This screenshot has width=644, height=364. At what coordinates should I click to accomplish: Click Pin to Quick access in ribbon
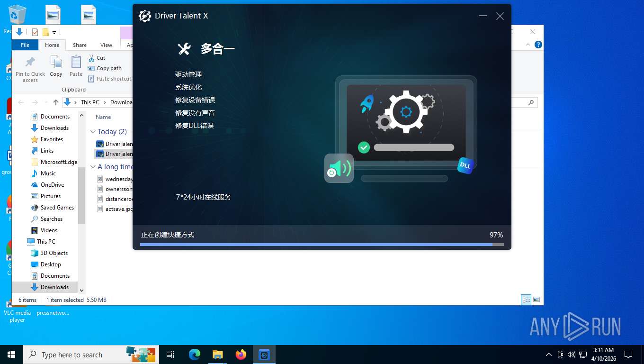coord(30,69)
